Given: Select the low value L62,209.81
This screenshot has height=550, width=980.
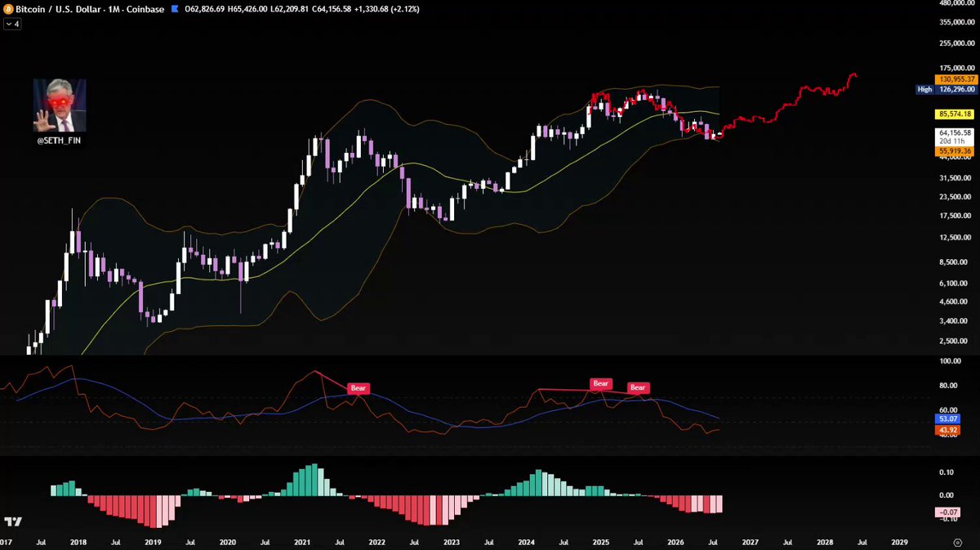Looking at the screenshot, I should pyautogui.click(x=291, y=9).
